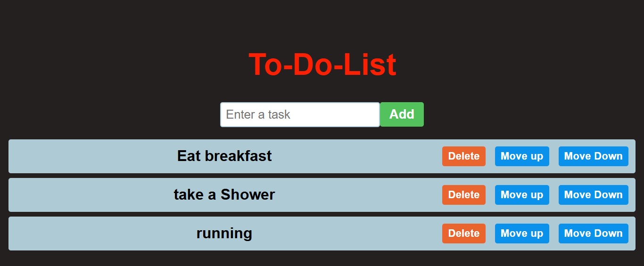The width and height of the screenshot is (644, 266).
Task: Click the 'take a Shower' task text
Action: pyautogui.click(x=224, y=194)
